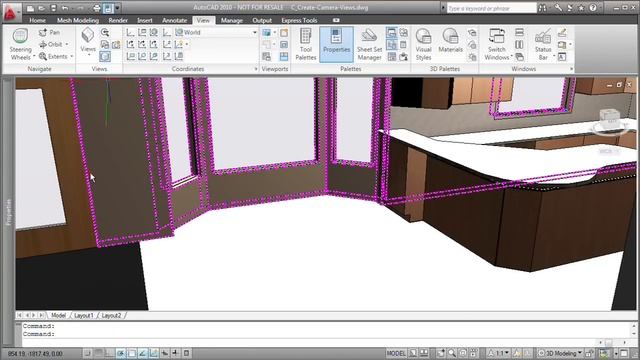640x360 pixels.
Task: Click the Switch Windows button
Action: (x=497, y=44)
